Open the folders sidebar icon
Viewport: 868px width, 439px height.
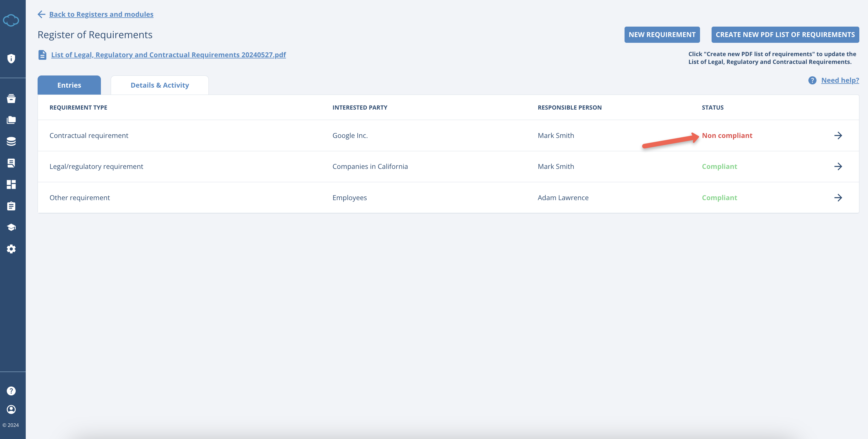tap(11, 120)
